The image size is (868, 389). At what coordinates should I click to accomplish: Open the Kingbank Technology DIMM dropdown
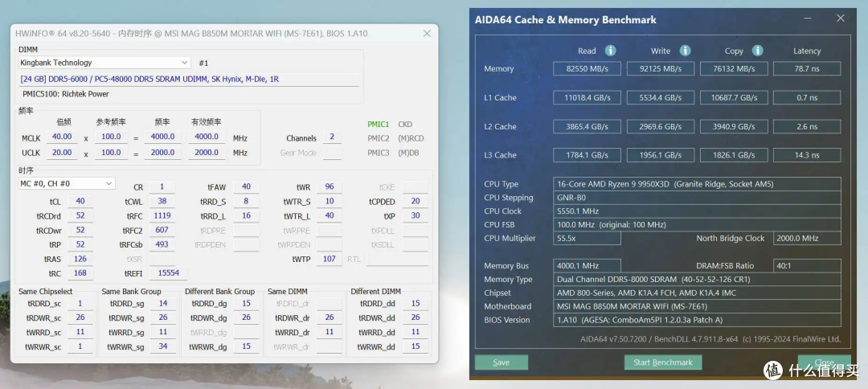(x=104, y=63)
